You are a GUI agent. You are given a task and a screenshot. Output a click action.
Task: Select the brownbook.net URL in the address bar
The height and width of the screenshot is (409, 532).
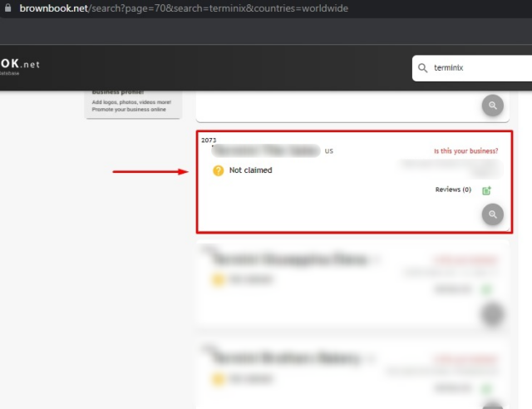coord(183,8)
